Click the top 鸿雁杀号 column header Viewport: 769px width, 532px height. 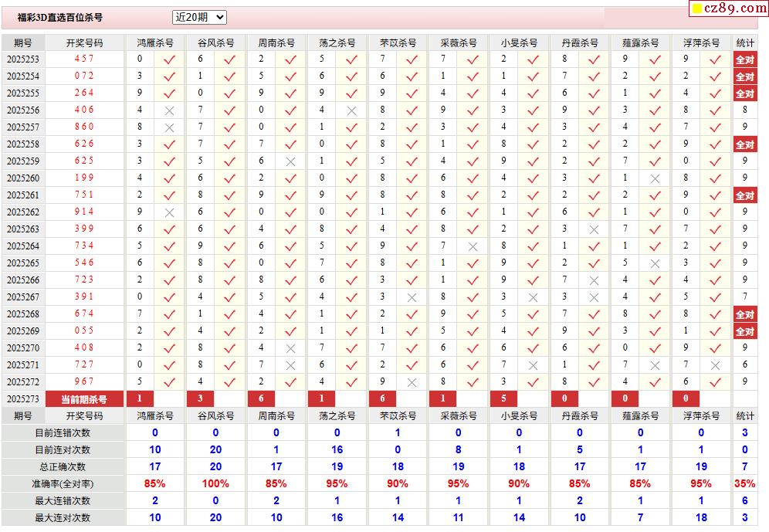155,42
